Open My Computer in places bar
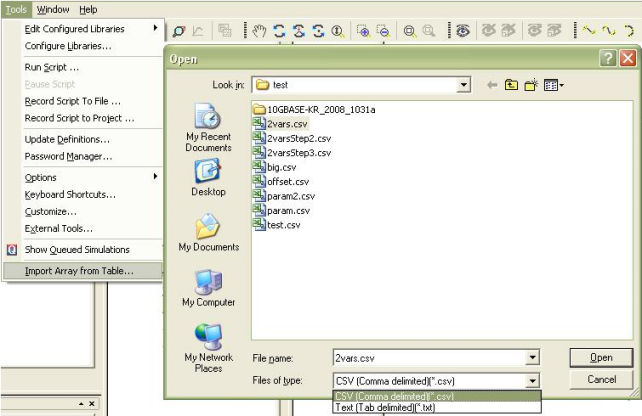The image size is (642, 416). tap(208, 288)
